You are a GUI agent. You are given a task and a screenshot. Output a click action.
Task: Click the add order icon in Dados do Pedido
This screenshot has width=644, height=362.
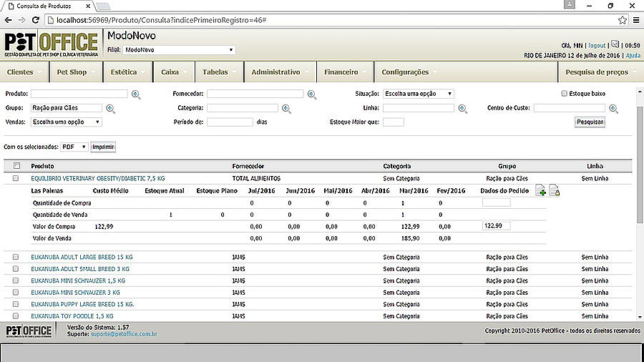[x=542, y=190]
